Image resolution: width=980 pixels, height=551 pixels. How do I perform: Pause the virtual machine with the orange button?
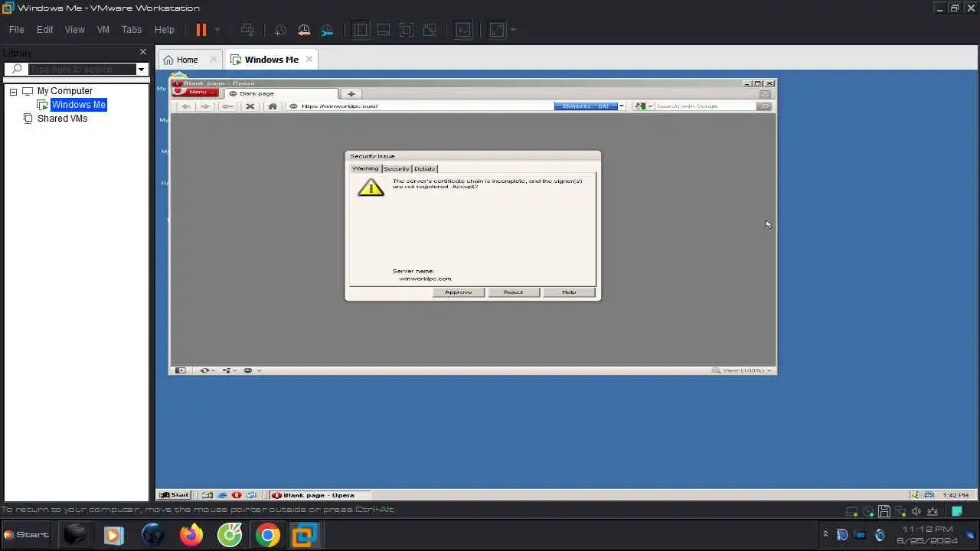201,30
